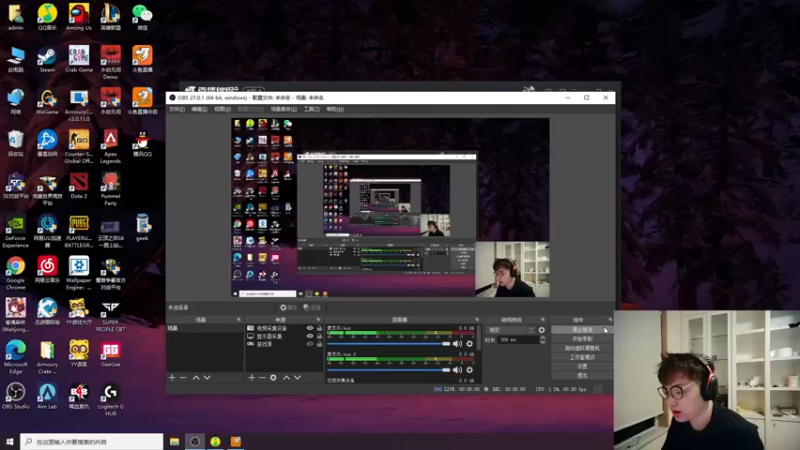Image resolution: width=800 pixels, height=450 pixels.
Task: Click the Windows taskbar search box
Action: (x=92, y=441)
